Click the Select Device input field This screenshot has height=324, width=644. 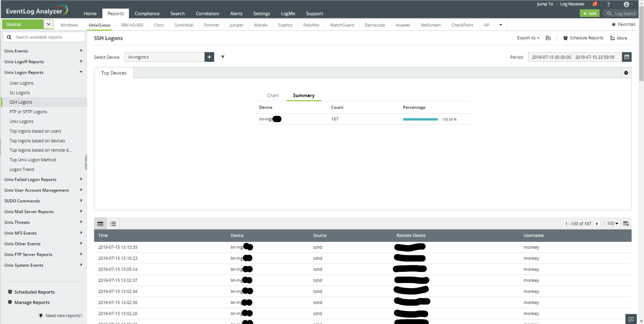point(164,57)
